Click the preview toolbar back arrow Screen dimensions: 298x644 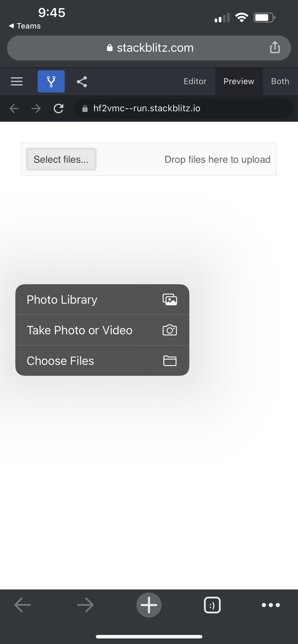pyautogui.click(x=14, y=108)
